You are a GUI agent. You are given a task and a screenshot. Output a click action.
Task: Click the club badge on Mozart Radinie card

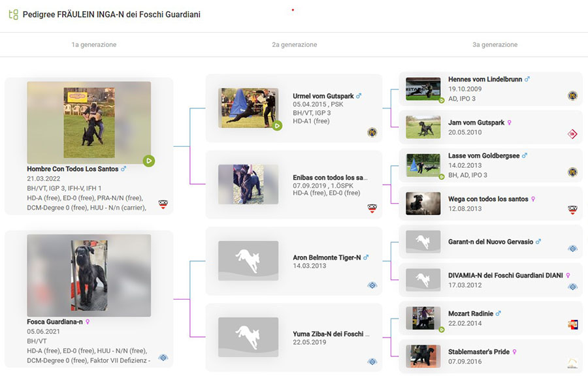pos(572,324)
